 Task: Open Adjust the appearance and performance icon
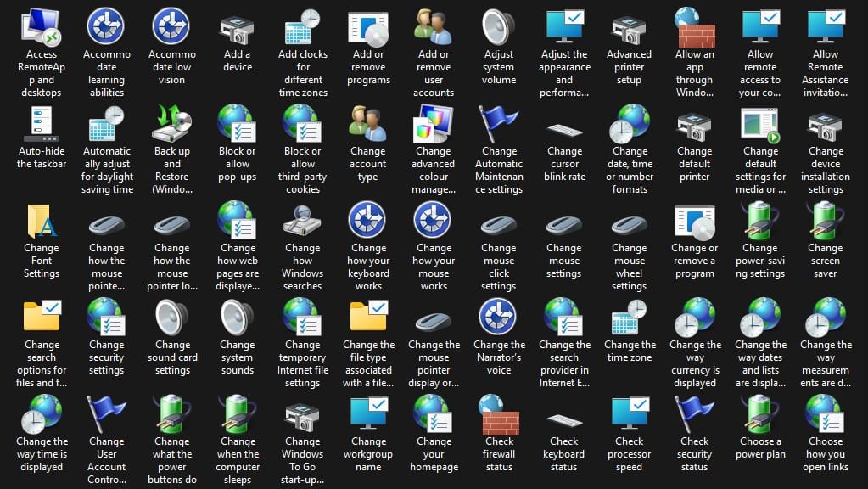click(564, 26)
